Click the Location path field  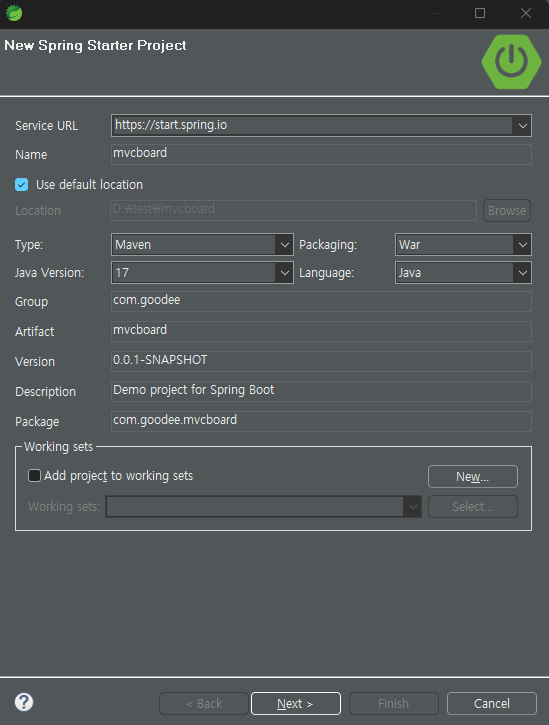[293, 210]
